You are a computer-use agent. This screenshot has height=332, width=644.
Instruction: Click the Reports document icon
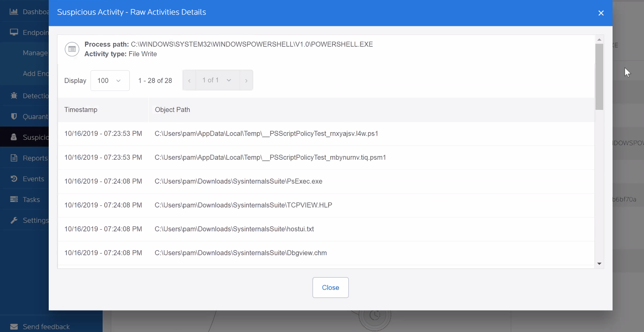click(x=14, y=158)
